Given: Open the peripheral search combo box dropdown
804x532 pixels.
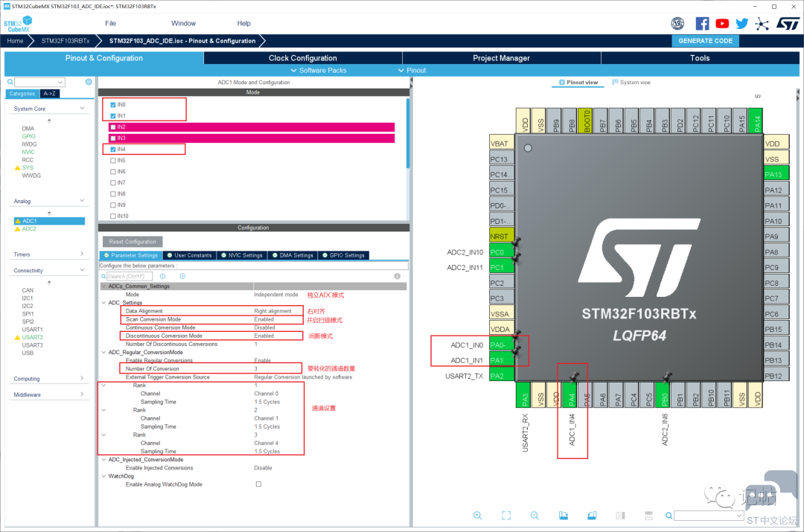Looking at the screenshot, I should point(60,82).
